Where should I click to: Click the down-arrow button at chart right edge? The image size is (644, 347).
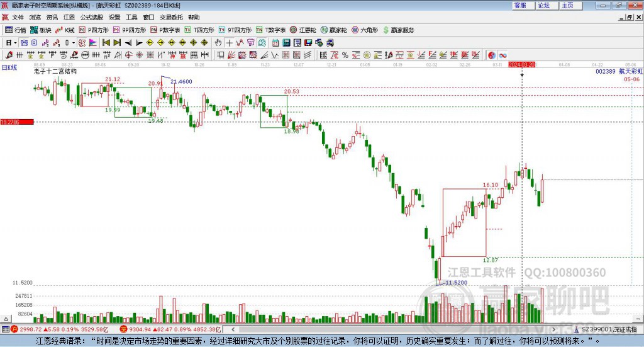coord(638,319)
